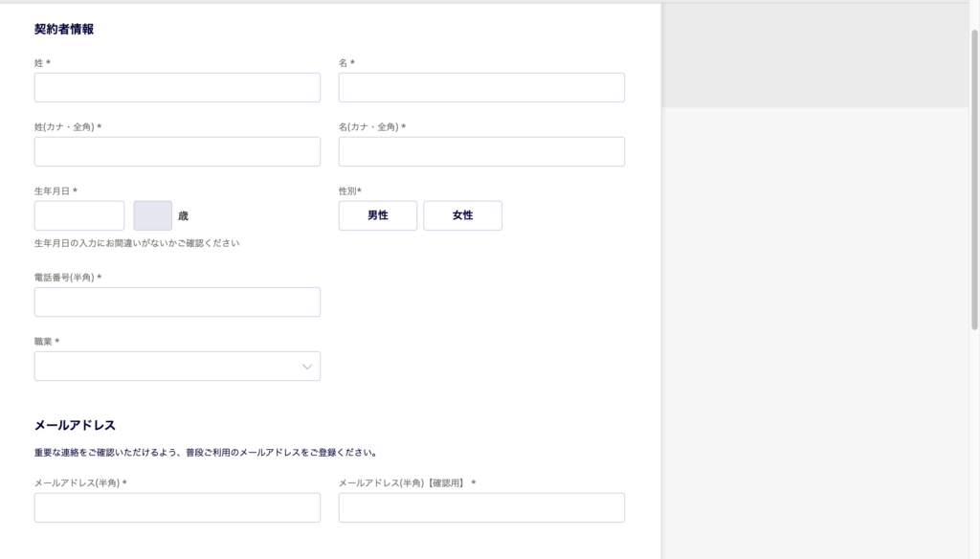Screen dimensions: 980x559
Task: Click the メールアドレス【確認用】 confirmation field
Action: (482, 507)
